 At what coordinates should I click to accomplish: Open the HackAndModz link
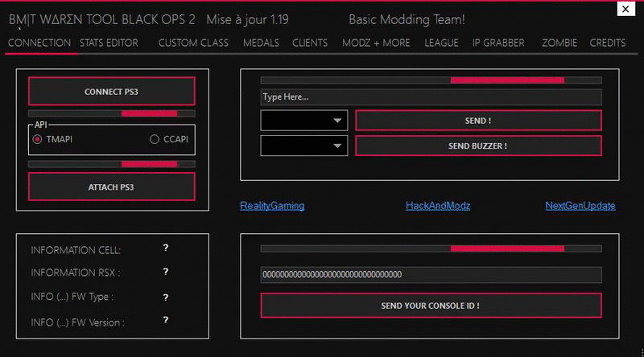coord(438,206)
